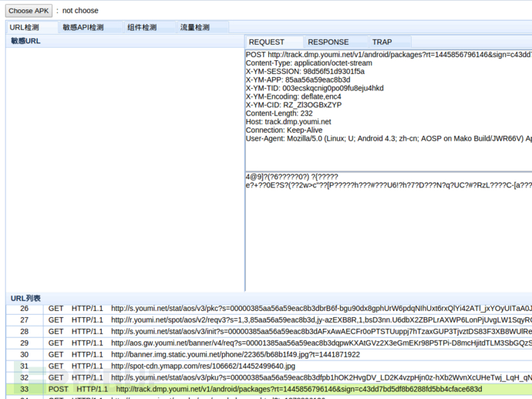Select the RESPONSE tab
Viewport: 532px width, 399px height.
335,42
